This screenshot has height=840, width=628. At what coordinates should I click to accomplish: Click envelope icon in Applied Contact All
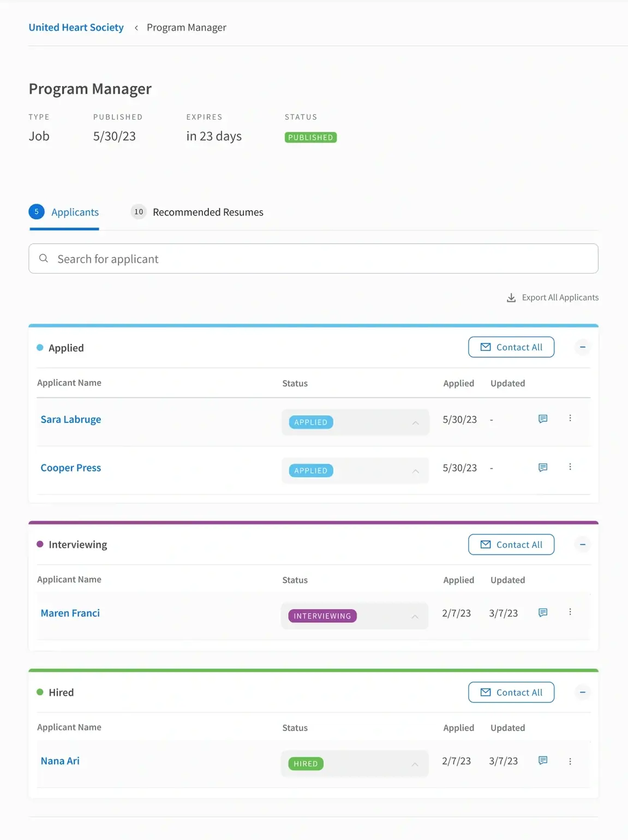point(486,347)
